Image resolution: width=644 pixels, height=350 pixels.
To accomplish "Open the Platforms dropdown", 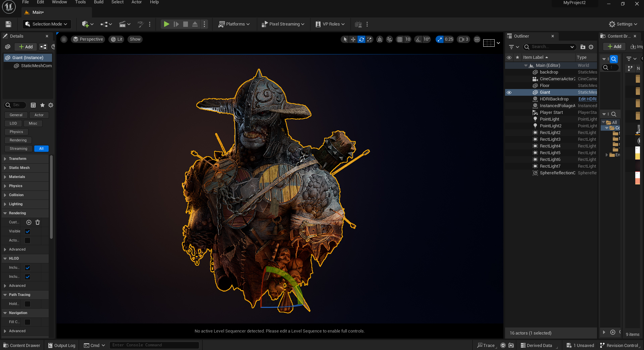I will point(234,24).
